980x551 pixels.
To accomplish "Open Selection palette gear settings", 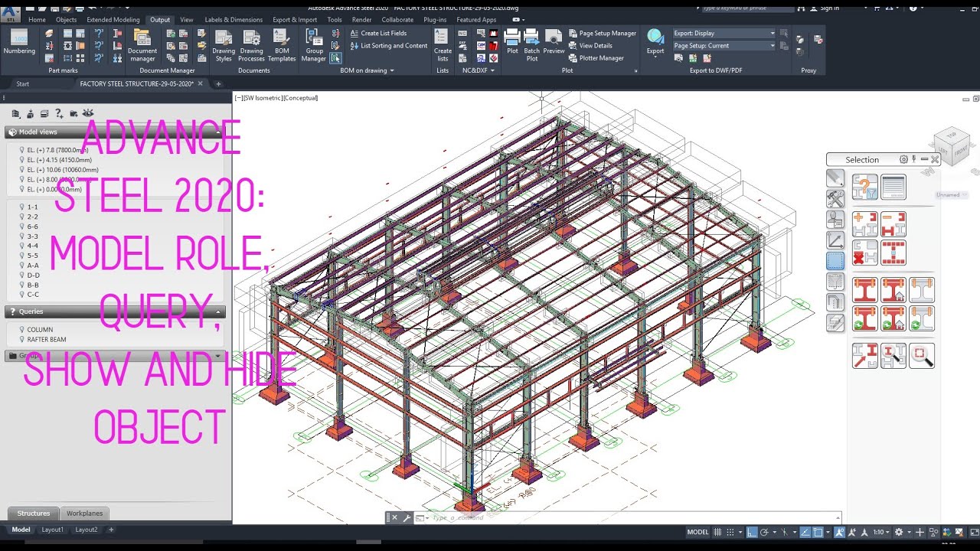I will tap(903, 160).
